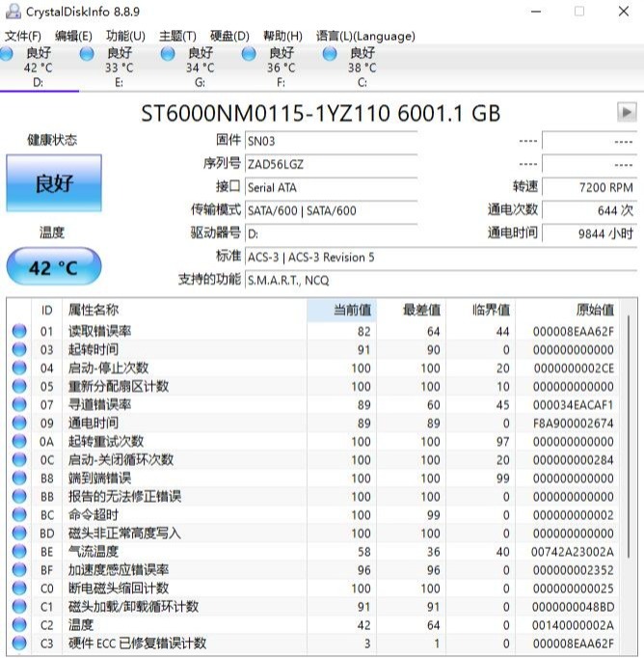The image size is (644, 658).
Task: Open the 帮助(H) menu
Action: pos(282,36)
